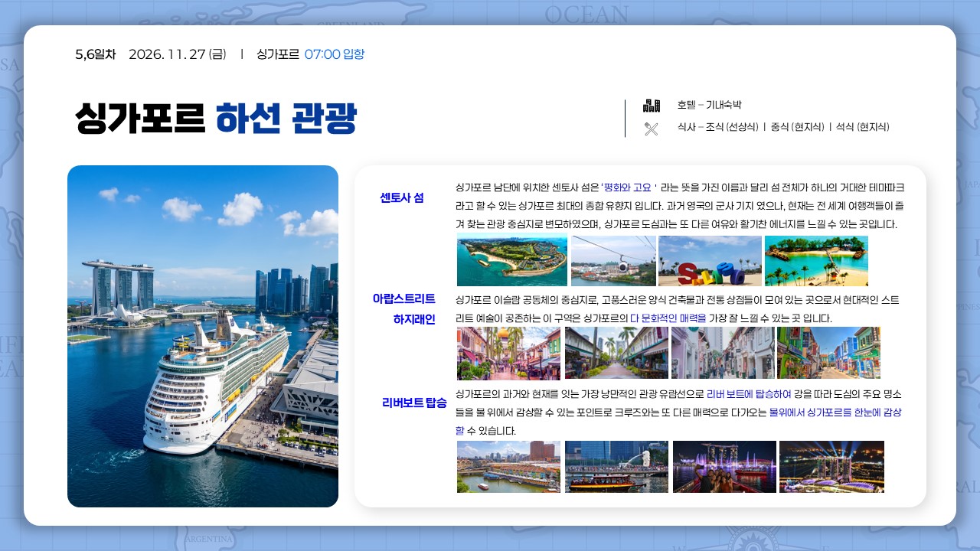Click the 싱가포르 하선 관광 title
980x551 pixels.
[216, 119]
